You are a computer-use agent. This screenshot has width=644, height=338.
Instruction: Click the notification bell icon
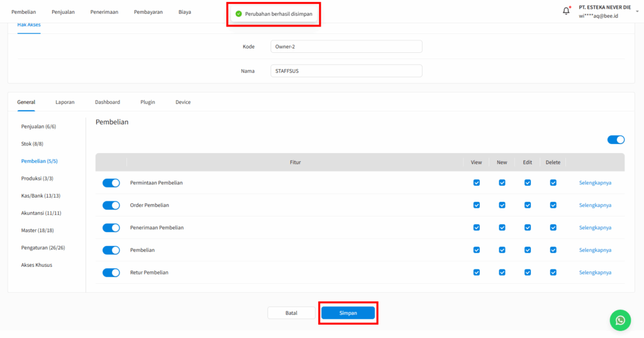pos(566,11)
